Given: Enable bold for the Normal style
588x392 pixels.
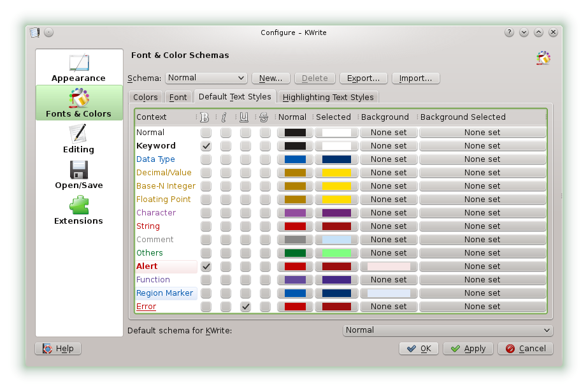Looking at the screenshot, I should 206,133.
